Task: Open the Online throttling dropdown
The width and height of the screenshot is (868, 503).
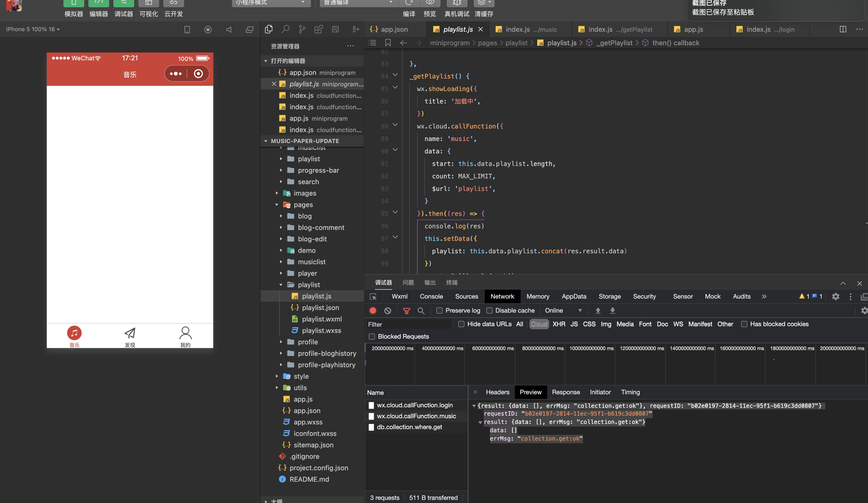Action: (x=563, y=311)
